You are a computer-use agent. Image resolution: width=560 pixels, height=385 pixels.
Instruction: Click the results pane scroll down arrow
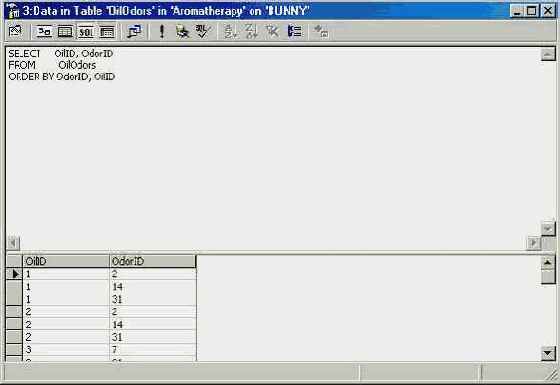click(x=548, y=354)
